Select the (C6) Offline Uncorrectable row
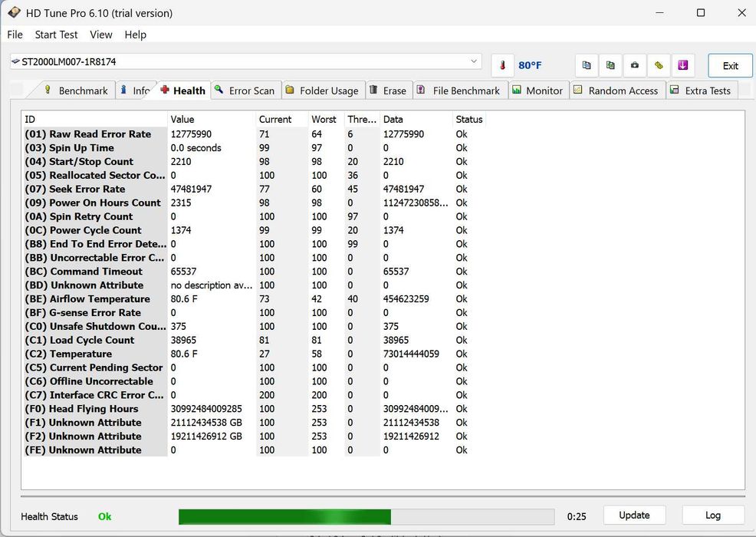Image resolution: width=756 pixels, height=537 pixels. click(254, 381)
